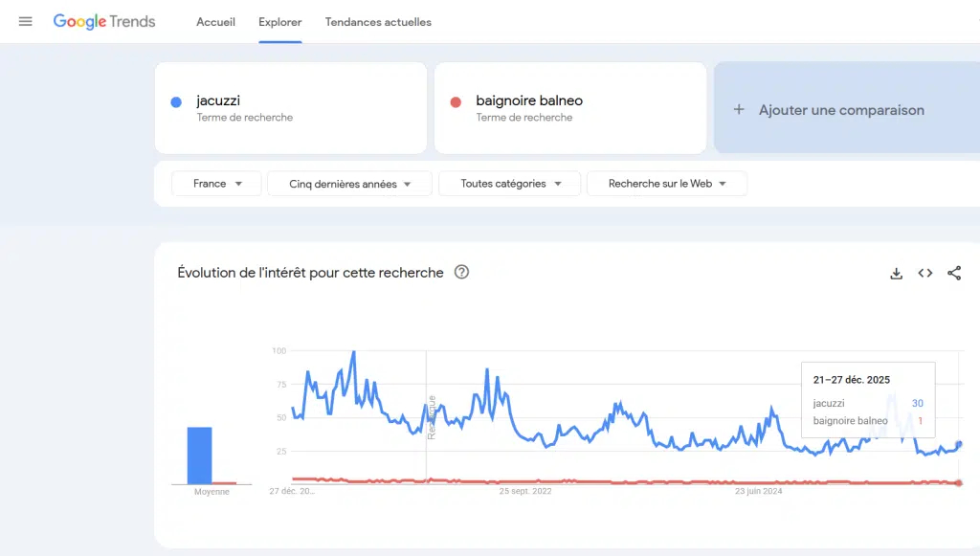Click the Google Trends logo
The width and height of the screenshot is (980, 556).
coord(104,21)
